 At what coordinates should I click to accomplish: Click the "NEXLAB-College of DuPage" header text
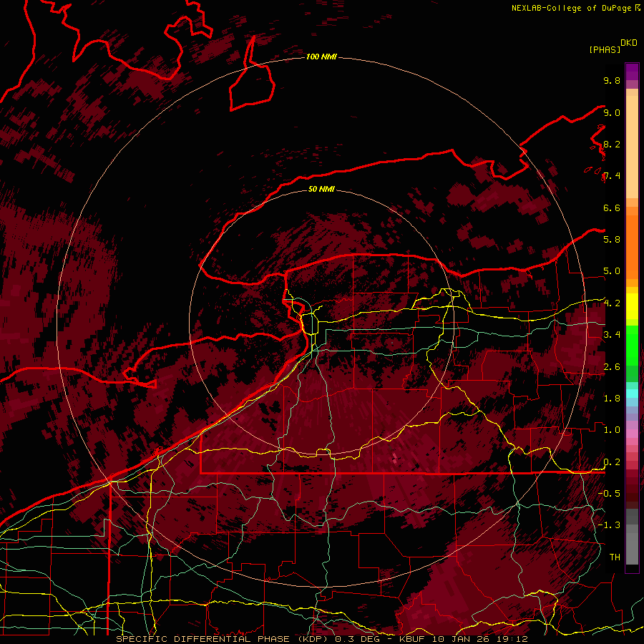tap(571, 8)
